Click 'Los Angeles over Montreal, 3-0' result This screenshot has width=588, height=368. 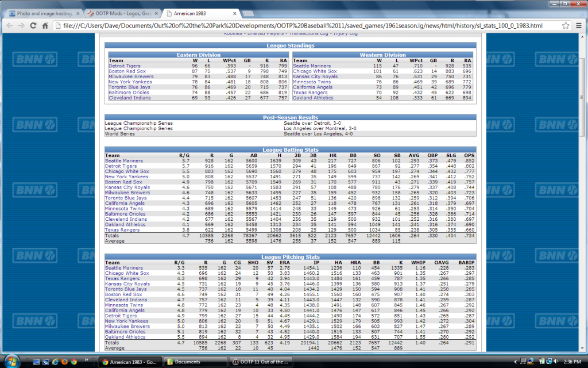[x=320, y=128]
